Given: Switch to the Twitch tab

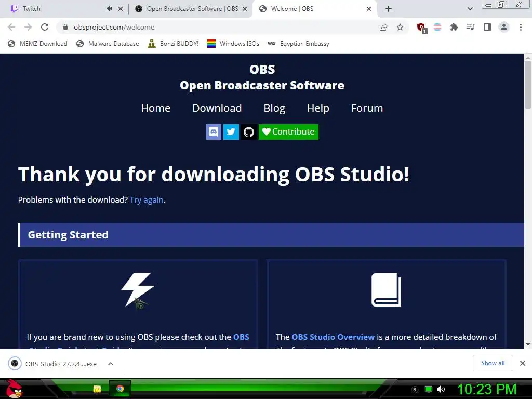Looking at the screenshot, I should [58, 9].
